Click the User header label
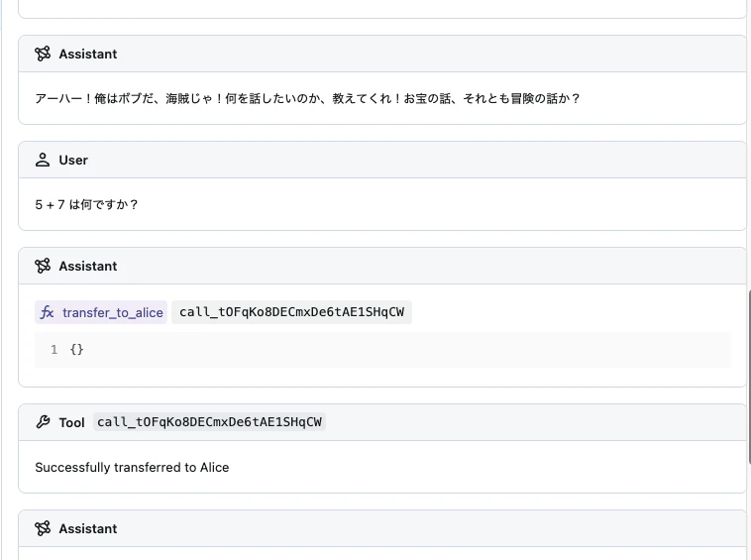This screenshot has width=751, height=560. 73,160
